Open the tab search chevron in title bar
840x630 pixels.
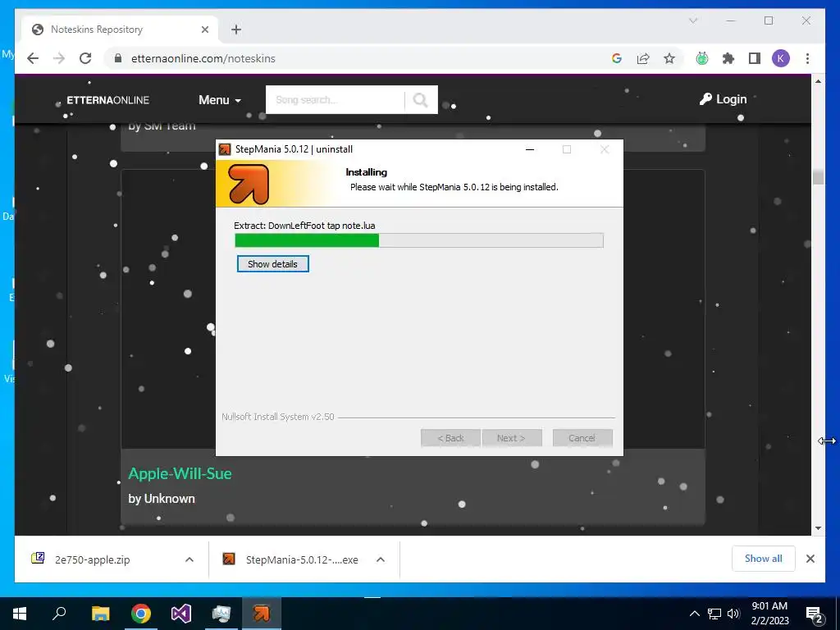click(x=693, y=21)
